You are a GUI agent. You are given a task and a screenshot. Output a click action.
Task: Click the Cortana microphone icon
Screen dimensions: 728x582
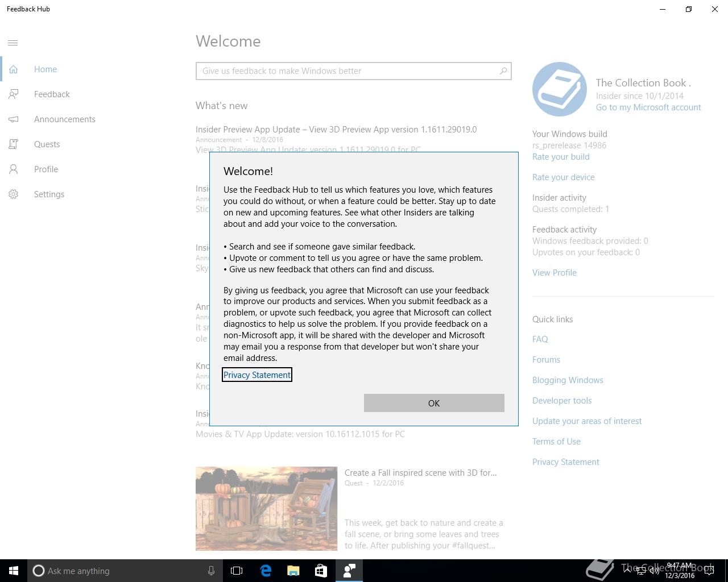211,571
